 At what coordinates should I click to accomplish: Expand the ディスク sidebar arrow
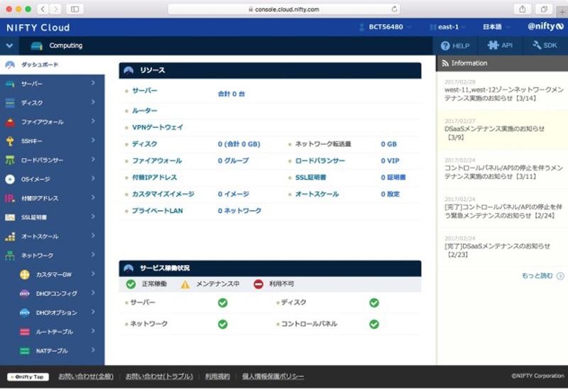pos(93,102)
